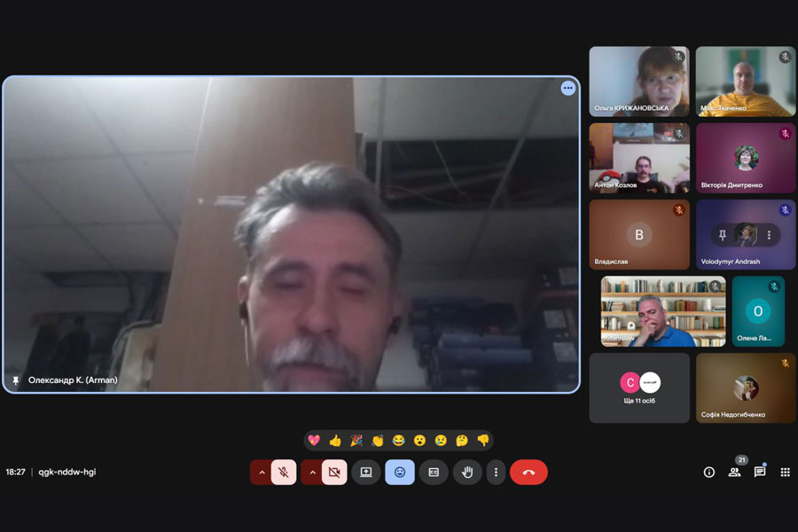Toggle the camera off button
798x532 pixels.
(x=334, y=473)
